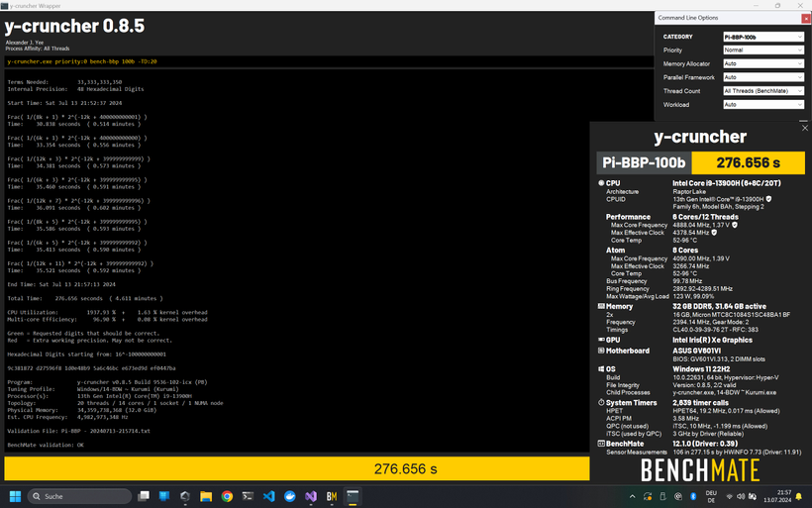Click the BenchMate section icon
Screen dimensions: 812x508
point(601,444)
